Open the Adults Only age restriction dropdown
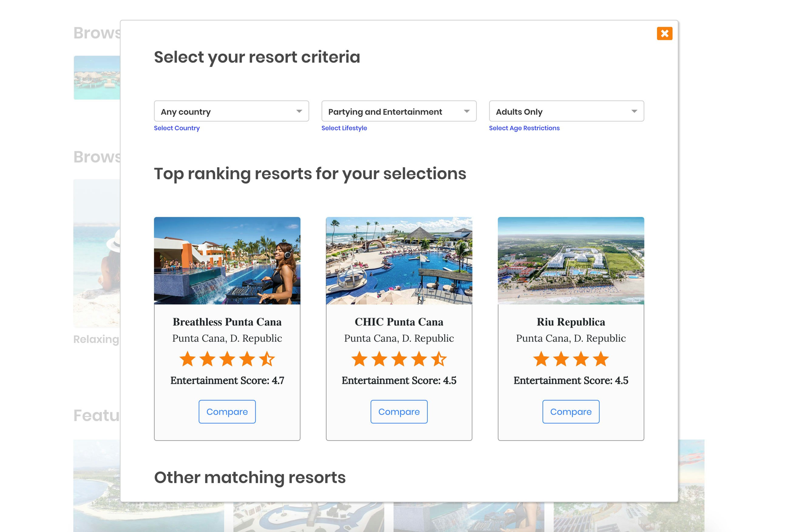 [x=566, y=111]
